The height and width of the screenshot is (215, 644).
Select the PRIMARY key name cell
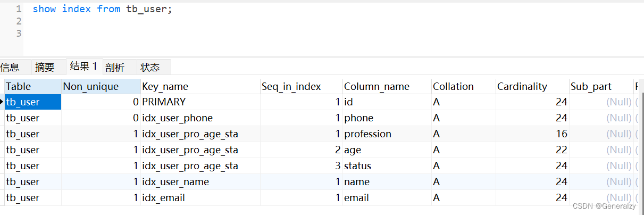coord(164,102)
